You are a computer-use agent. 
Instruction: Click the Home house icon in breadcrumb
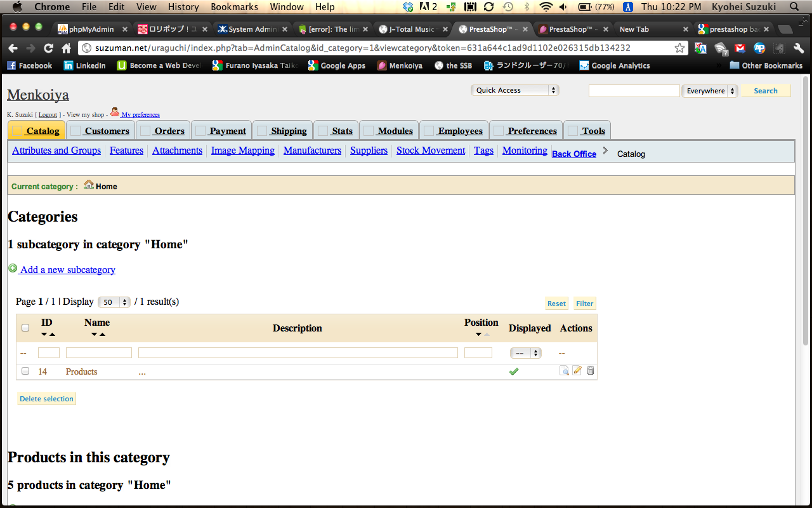tap(89, 185)
